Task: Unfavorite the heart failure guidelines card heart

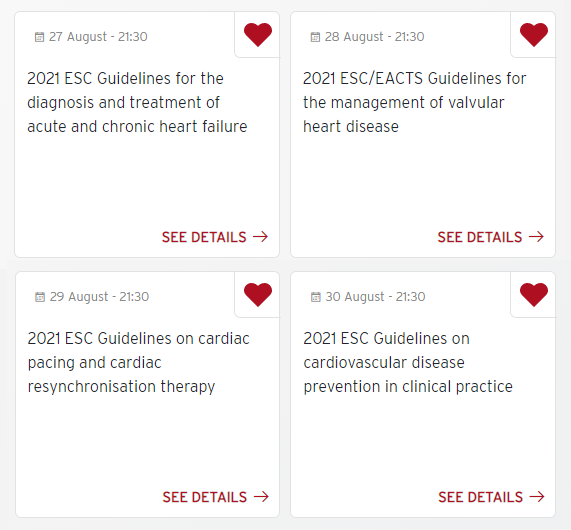Action: 258,35
